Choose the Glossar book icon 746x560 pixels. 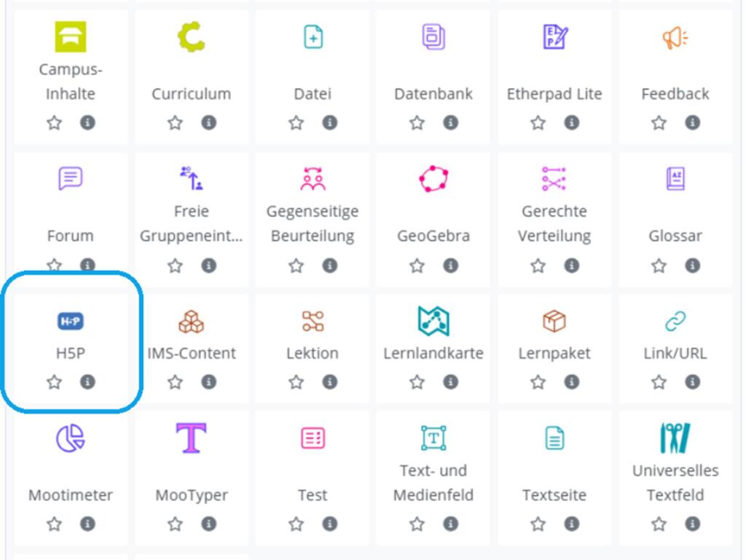pos(675,178)
